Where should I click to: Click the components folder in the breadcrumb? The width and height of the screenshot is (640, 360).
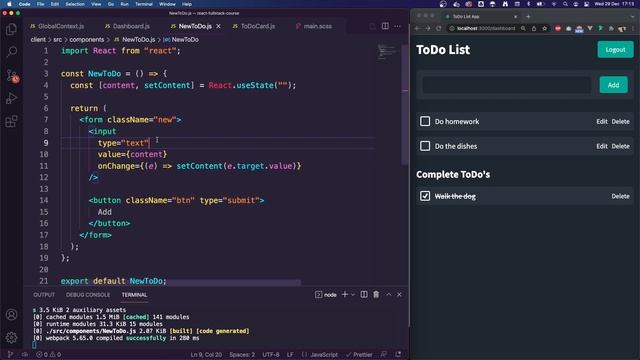(87, 40)
